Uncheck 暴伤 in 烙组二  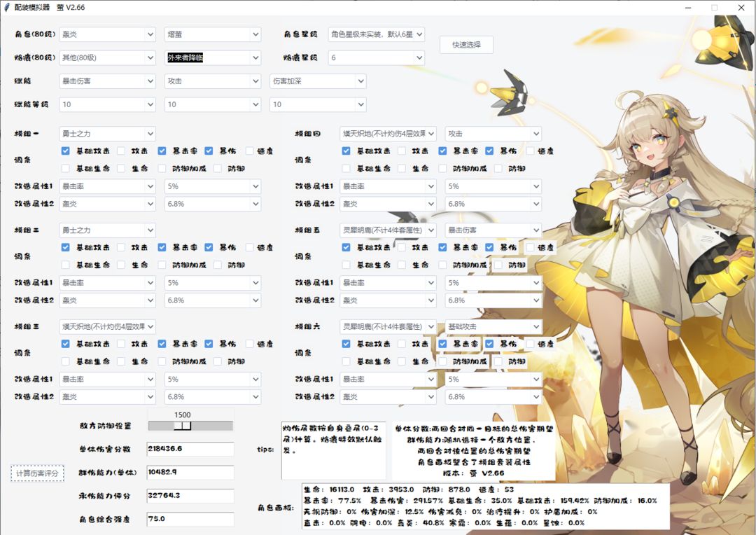pyautogui.click(x=209, y=247)
